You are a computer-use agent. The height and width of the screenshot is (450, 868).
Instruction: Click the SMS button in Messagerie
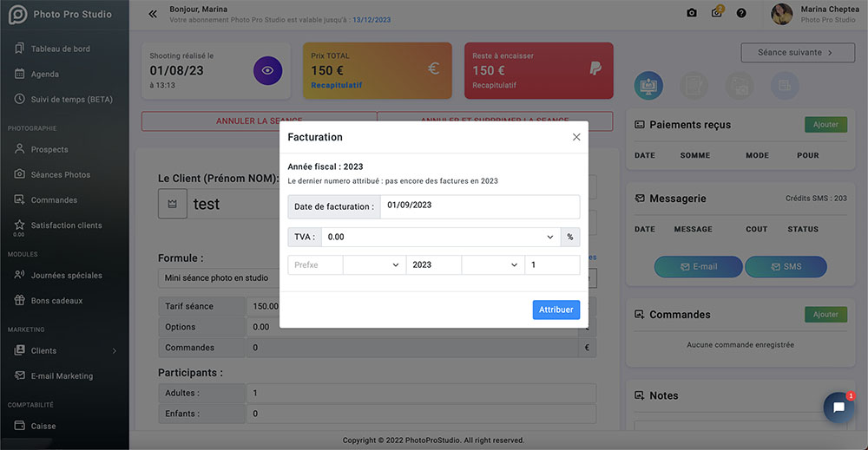(x=786, y=266)
